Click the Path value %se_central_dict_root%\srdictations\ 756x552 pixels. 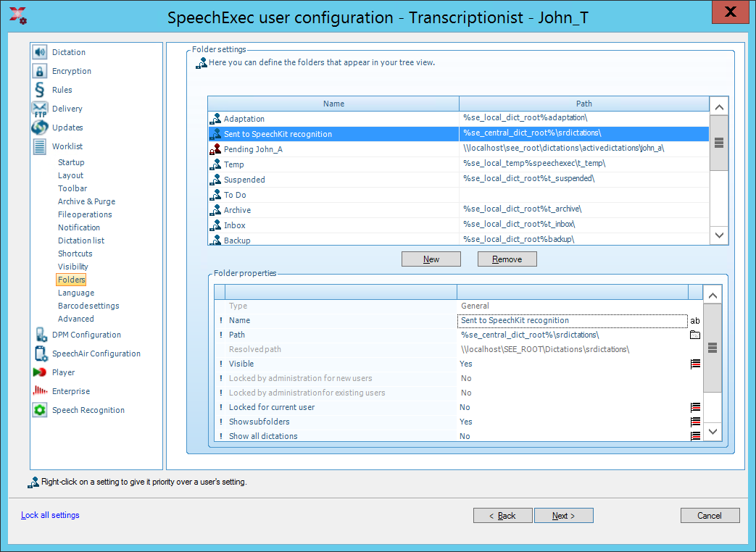click(x=530, y=335)
